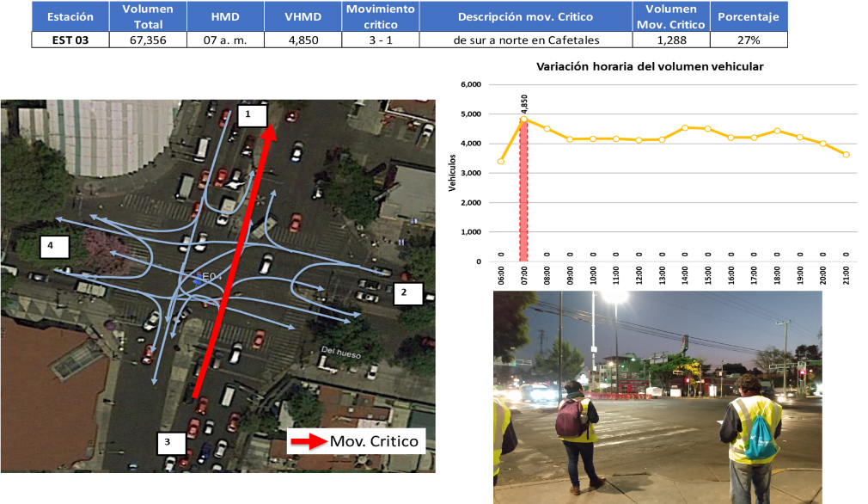Click the 4,850 data label above the peak
This screenshot has height=504, width=868.
pyautogui.click(x=523, y=104)
